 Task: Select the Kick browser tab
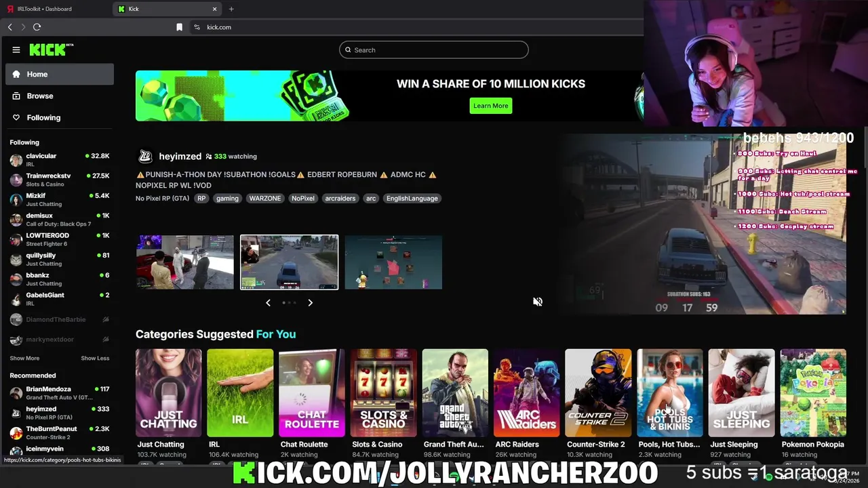tap(167, 9)
